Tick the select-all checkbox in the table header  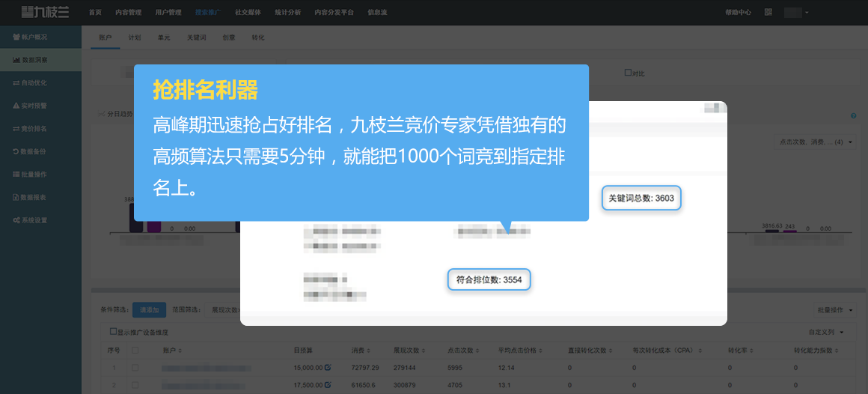pyautogui.click(x=135, y=351)
